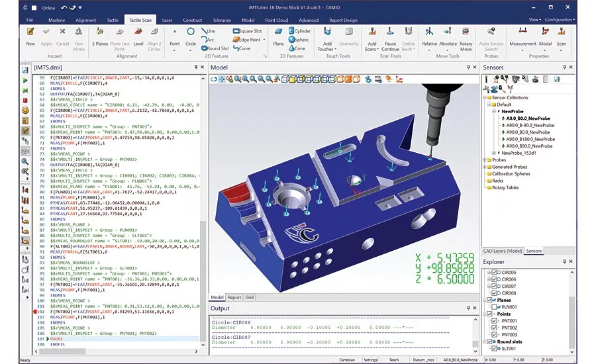Click the Rotary Move tool

tap(466, 39)
